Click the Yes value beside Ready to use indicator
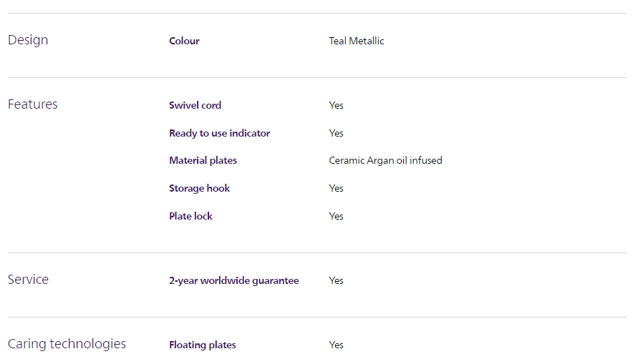The image size is (633, 364). (x=336, y=133)
